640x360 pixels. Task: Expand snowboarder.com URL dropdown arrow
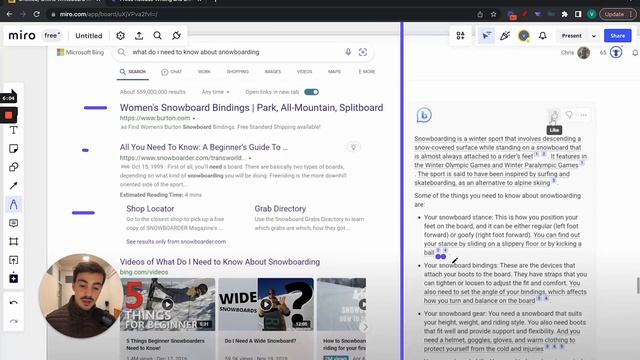click(x=250, y=158)
